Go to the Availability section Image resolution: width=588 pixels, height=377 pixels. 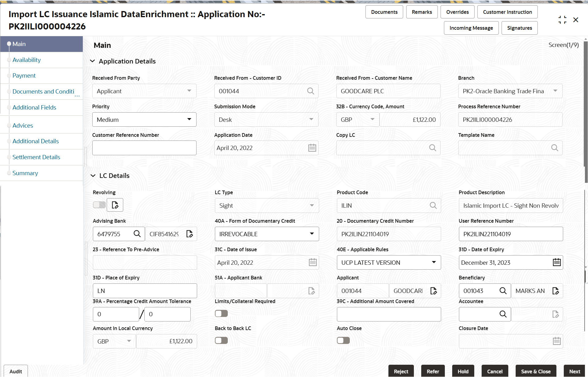click(27, 60)
